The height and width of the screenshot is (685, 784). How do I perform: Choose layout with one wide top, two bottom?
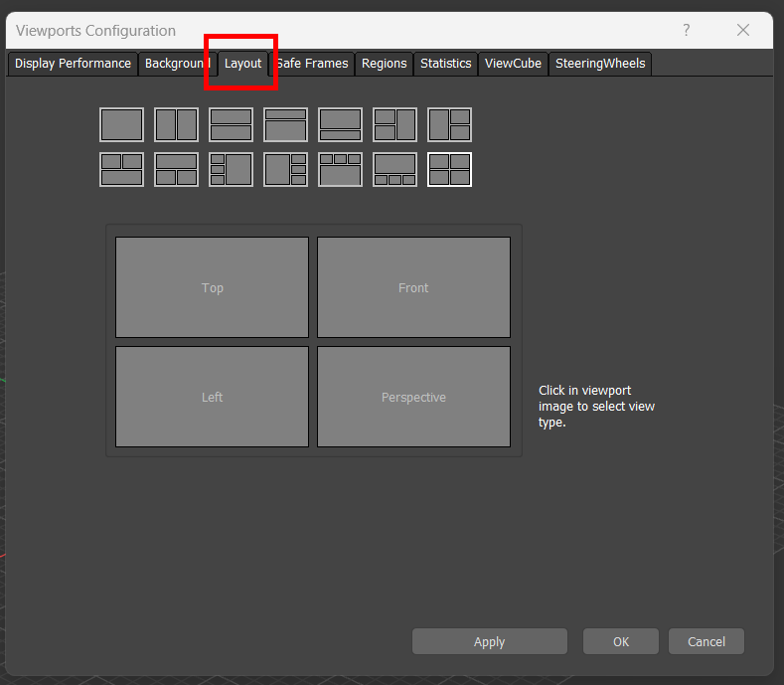(176, 170)
